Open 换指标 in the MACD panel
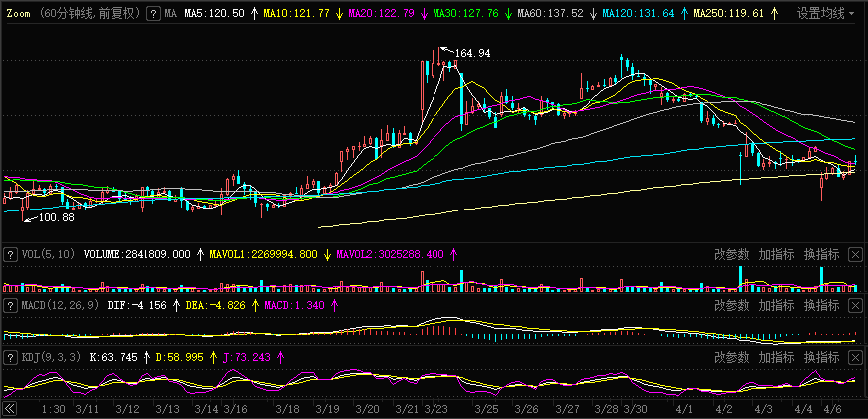This screenshot has width=868, height=419. 821,305
